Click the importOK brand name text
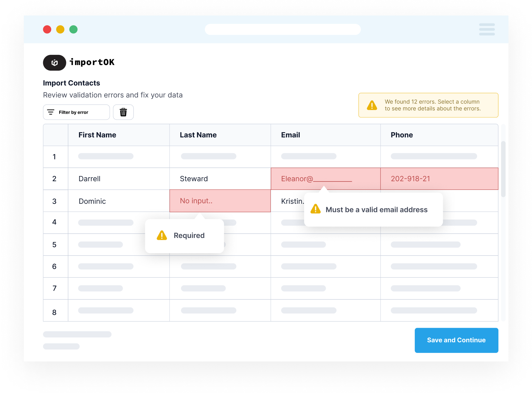532x393 pixels. pyautogui.click(x=92, y=62)
